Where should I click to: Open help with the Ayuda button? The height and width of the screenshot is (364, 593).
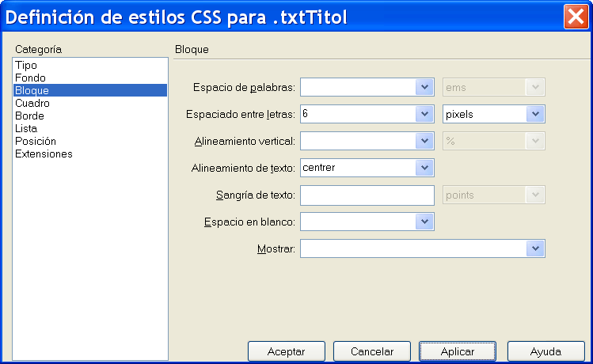(545, 351)
